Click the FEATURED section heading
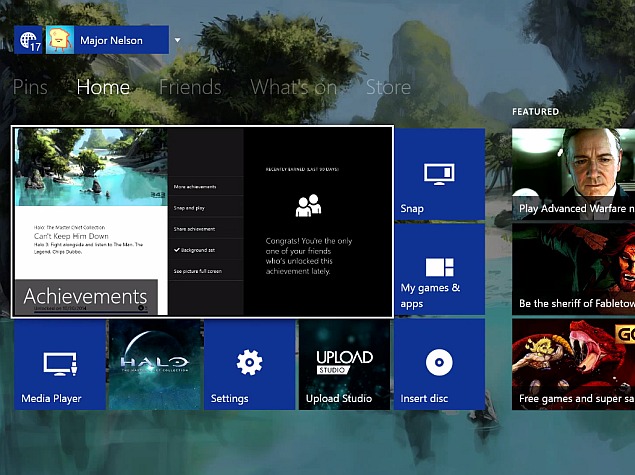Viewport: 635px width, 475px height. click(x=535, y=111)
